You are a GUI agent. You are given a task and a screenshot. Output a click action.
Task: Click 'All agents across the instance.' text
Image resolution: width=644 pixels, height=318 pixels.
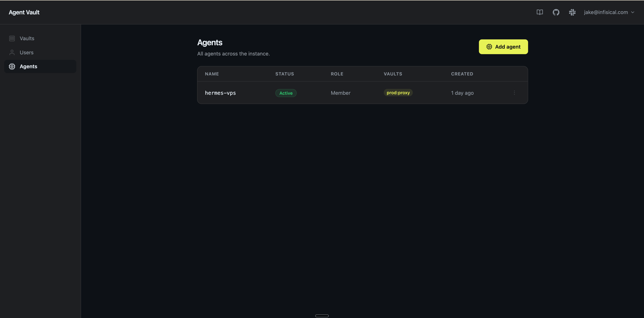[x=233, y=54]
